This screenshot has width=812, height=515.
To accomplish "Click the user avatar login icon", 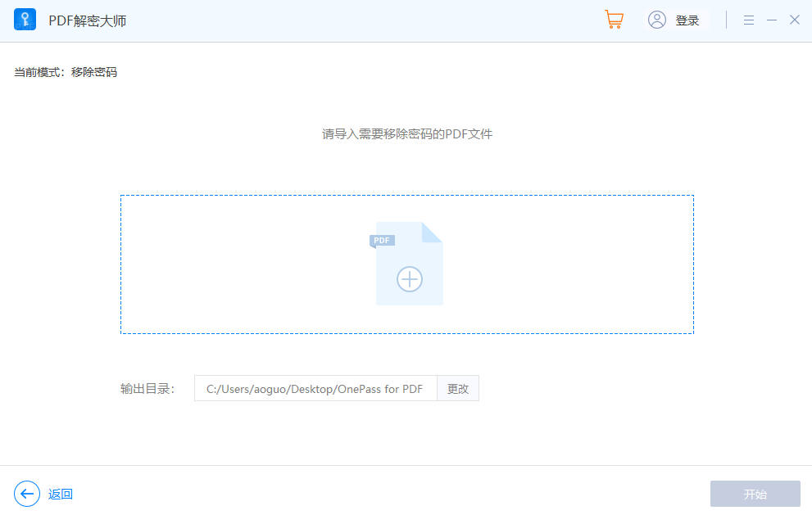I will pyautogui.click(x=657, y=20).
